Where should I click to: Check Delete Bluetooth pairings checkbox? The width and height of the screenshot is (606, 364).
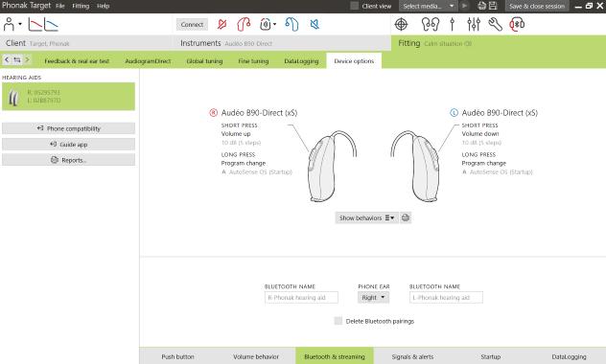tap(338, 321)
